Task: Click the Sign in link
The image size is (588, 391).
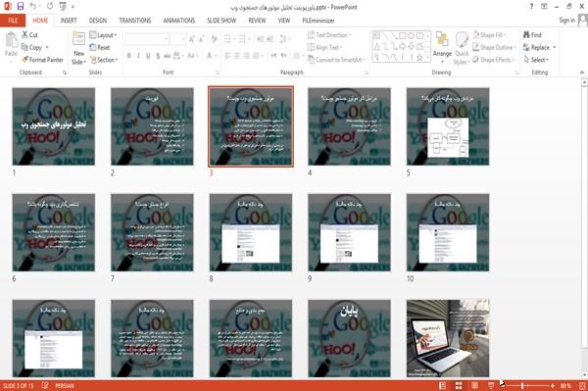Action: [566, 21]
